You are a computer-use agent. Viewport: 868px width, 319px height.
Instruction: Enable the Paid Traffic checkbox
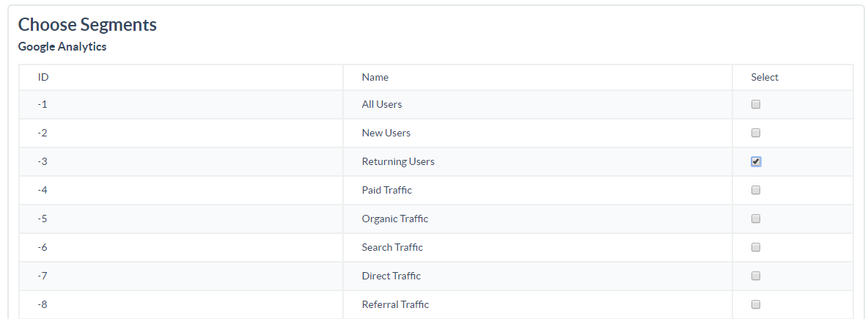click(x=756, y=190)
